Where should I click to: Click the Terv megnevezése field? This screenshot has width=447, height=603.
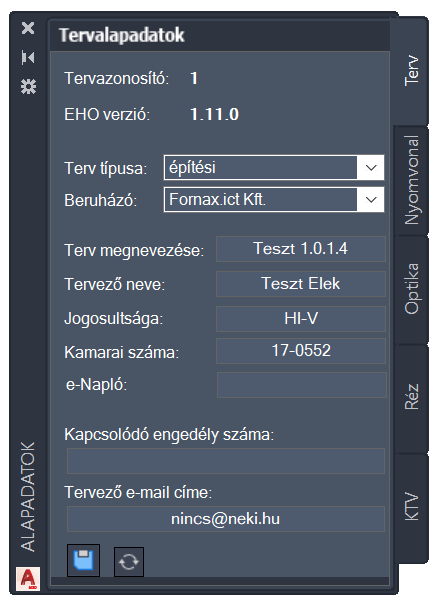pyautogui.click(x=301, y=249)
